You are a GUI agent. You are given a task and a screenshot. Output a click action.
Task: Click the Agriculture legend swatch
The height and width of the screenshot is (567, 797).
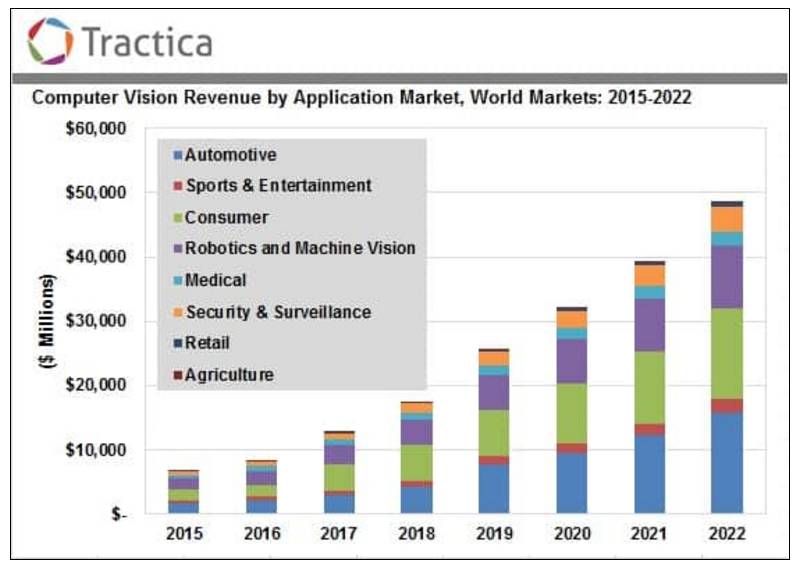point(177,375)
